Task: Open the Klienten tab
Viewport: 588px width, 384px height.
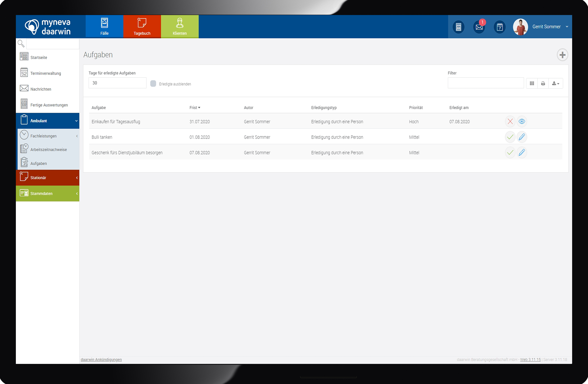Action: point(180,26)
